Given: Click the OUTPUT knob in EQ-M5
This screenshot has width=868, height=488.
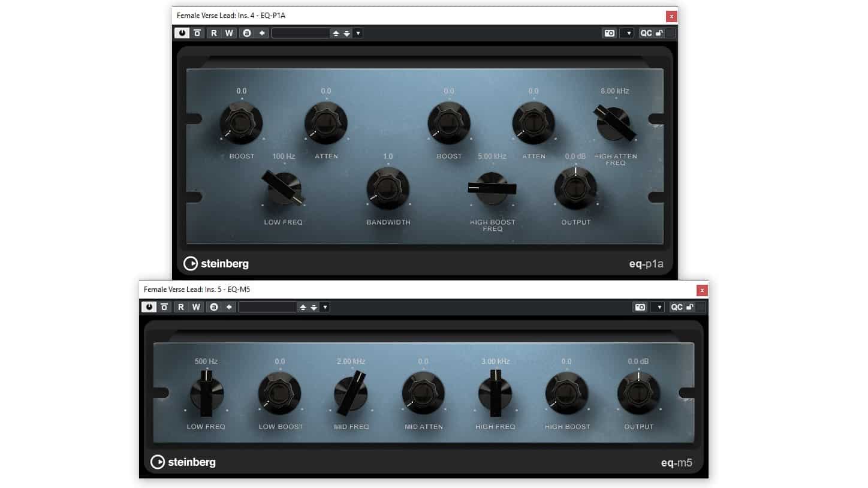Looking at the screenshot, I should [639, 394].
